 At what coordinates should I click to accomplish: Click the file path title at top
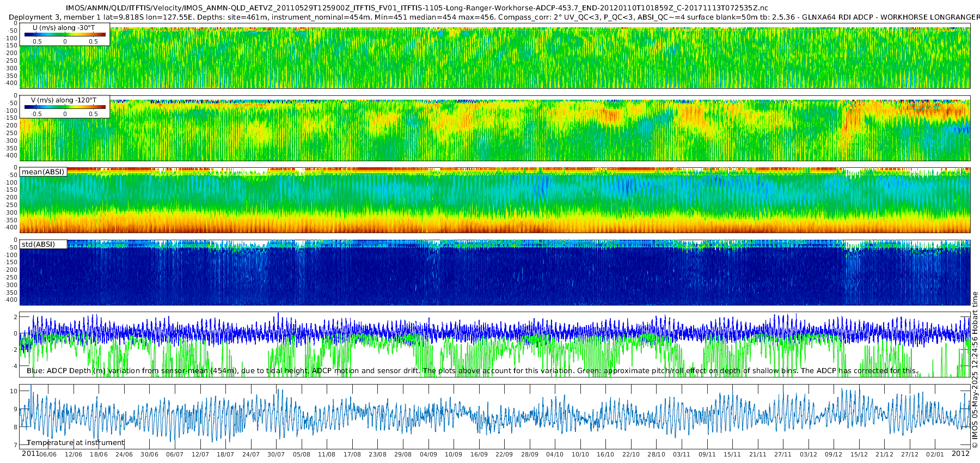[x=417, y=8]
